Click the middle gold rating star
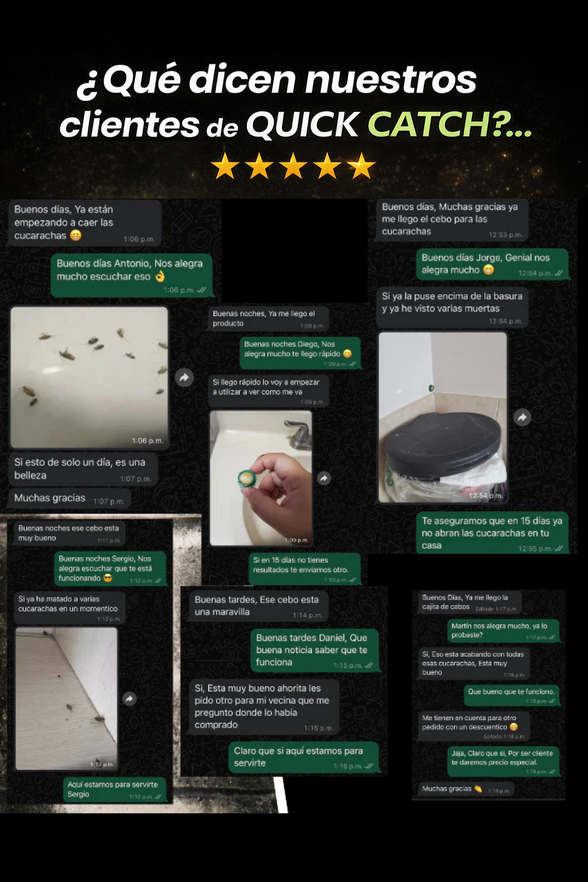Viewport: 588px width, 882px height. pos(293,166)
